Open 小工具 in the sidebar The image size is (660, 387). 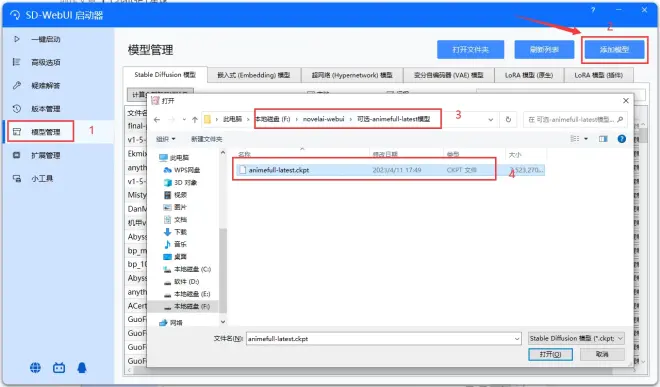pos(42,179)
